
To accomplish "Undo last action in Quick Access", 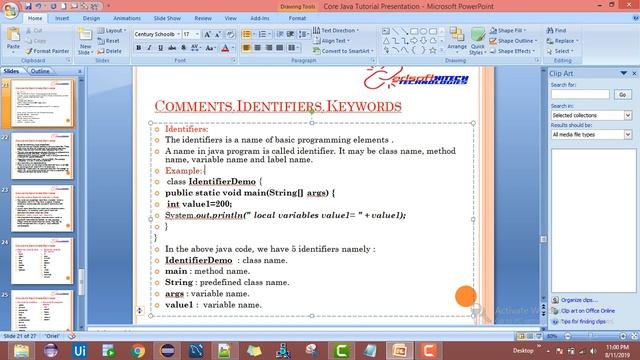I will coord(38,6).
